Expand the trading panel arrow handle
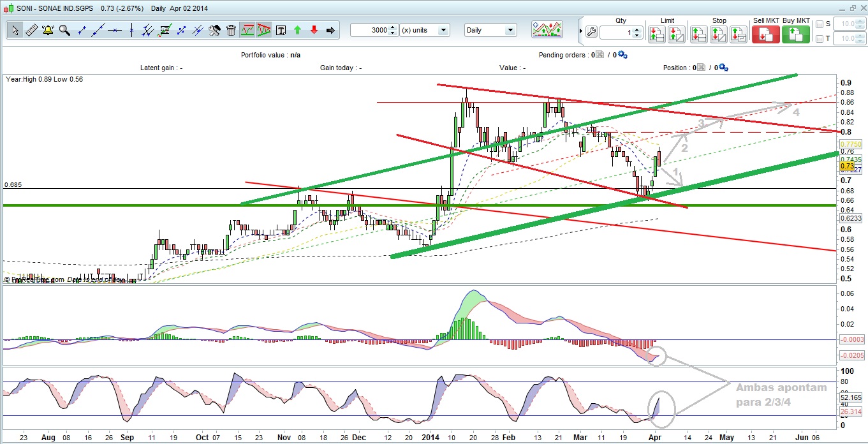The image size is (868, 444). [x=580, y=30]
